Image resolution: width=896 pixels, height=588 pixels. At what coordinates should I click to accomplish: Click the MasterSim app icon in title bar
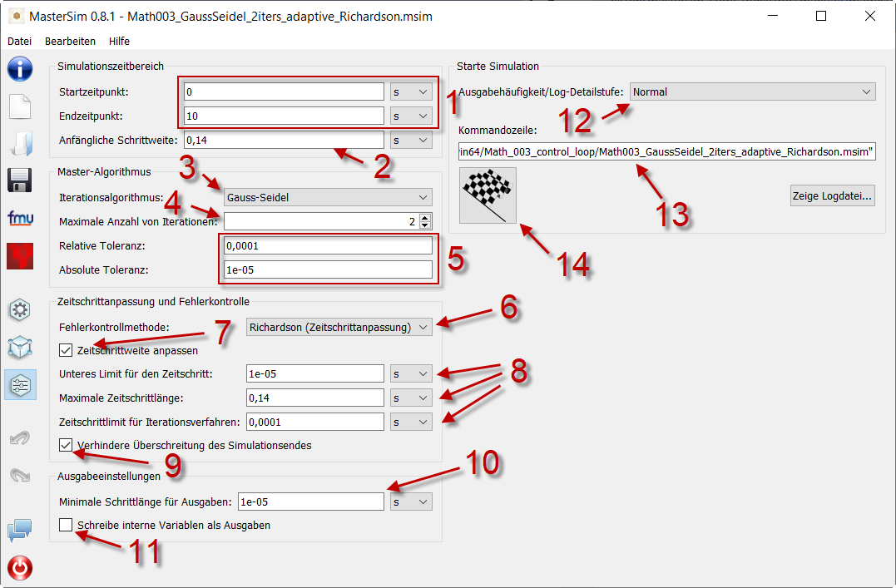17,16
